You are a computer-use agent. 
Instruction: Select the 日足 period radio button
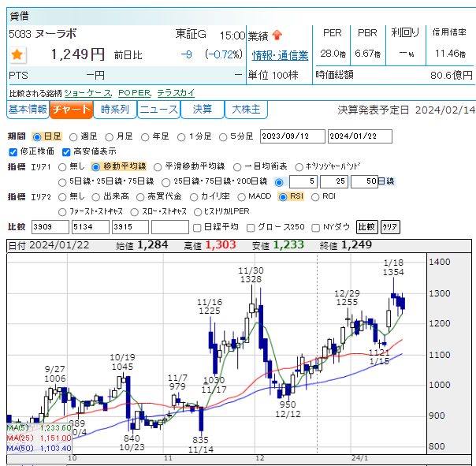point(37,137)
